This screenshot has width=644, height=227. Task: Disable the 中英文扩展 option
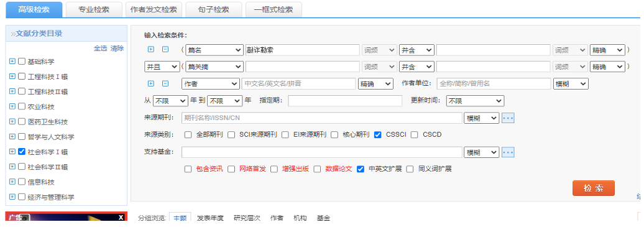[360, 169]
